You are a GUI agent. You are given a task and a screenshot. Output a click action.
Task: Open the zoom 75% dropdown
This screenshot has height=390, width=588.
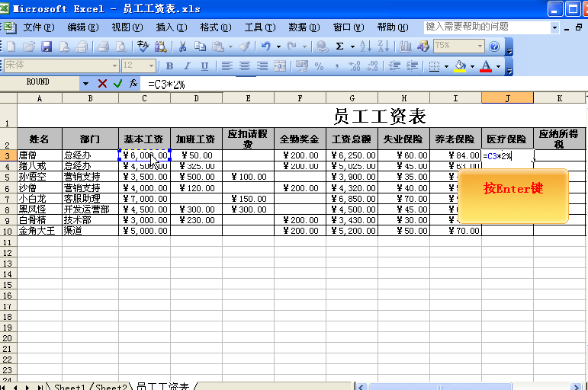pos(480,46)
